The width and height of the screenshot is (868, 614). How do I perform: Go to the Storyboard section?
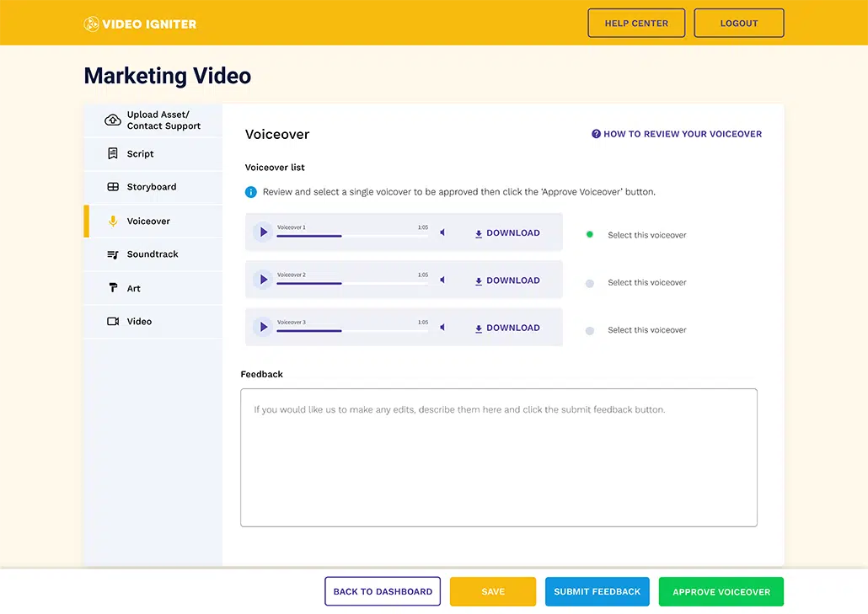151,187
